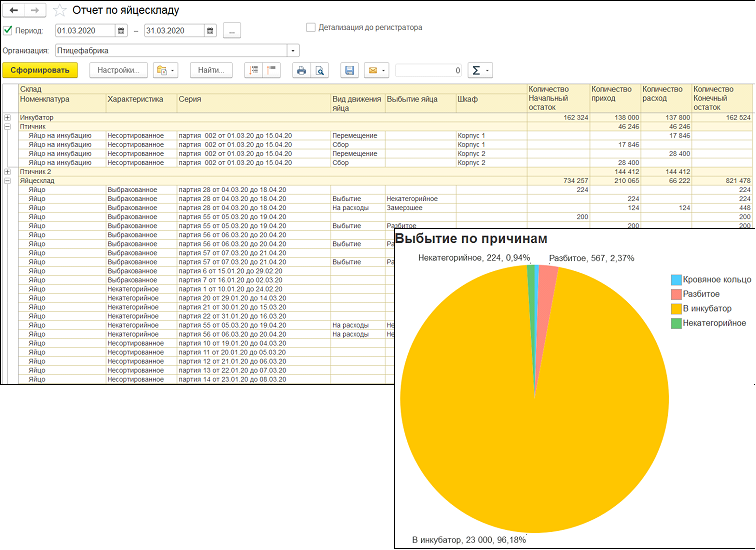The height and width of the screenshot is (550, 756).
Task: Click the Найти... search button
Action: pos(211,71)
